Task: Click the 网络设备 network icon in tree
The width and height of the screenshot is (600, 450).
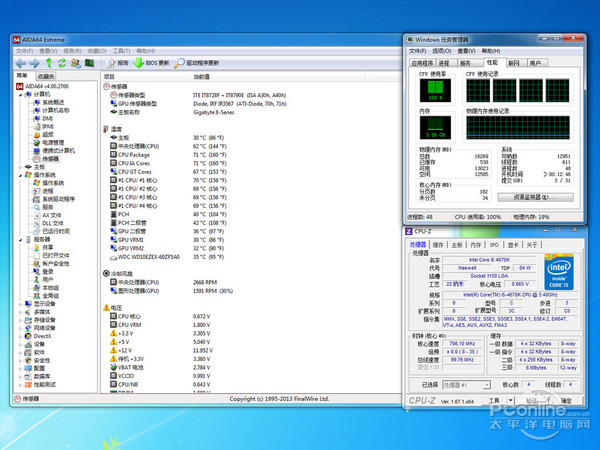Action: [x=28, y=328]
